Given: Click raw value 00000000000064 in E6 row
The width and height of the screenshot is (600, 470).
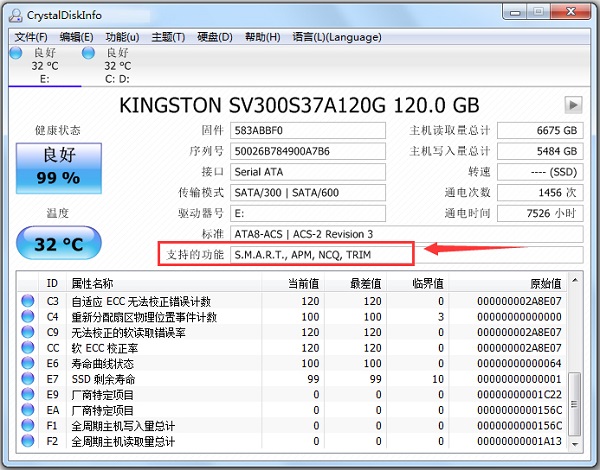Looking at the screenshot, I should pyautogui.click(x=519, y=363).
